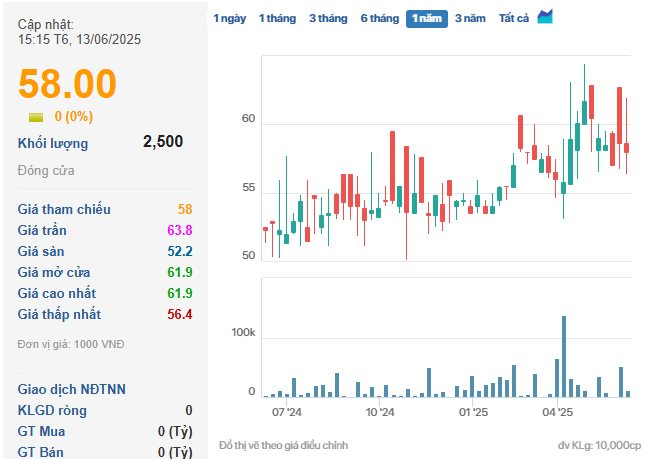Click the Giá thấp nhất value 56.4

click(179, 314)
